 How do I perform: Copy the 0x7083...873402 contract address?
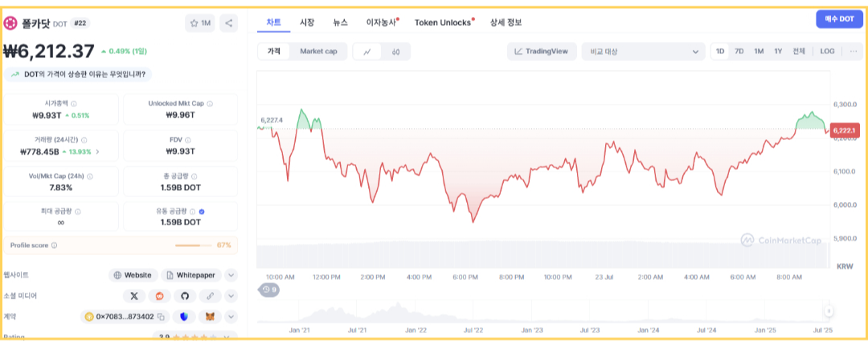[161, 317]
